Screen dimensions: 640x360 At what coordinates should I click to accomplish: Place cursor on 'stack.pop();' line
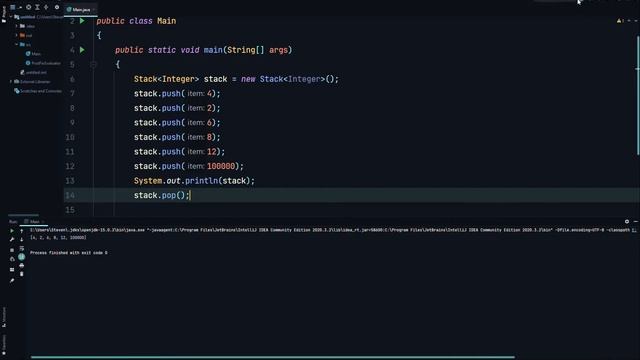(x=162, y=195)
